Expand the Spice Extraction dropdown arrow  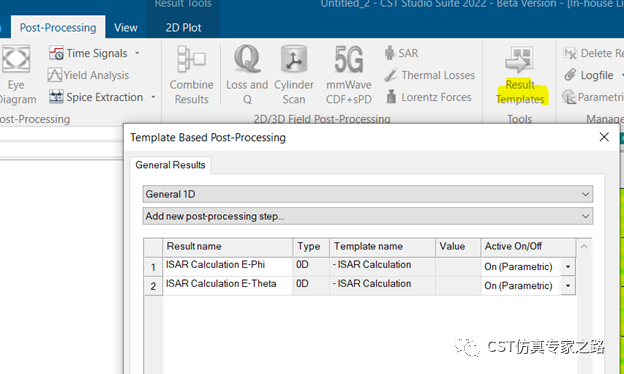tap(153, 97)
